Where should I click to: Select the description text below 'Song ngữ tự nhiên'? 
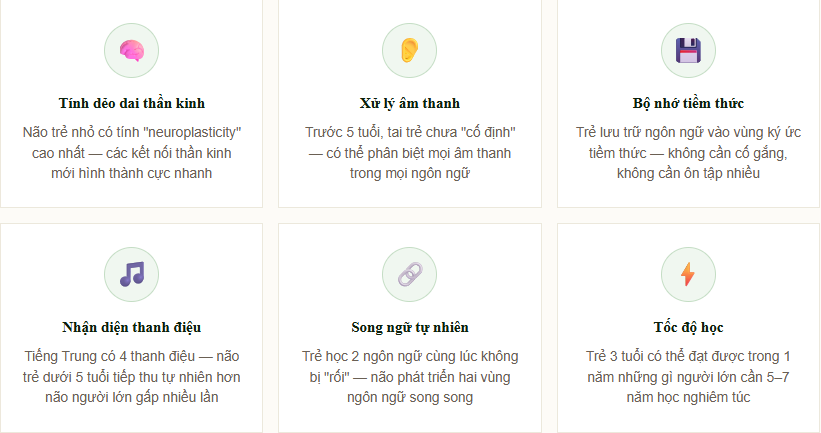pyautogui.click(x=410, y=376)
